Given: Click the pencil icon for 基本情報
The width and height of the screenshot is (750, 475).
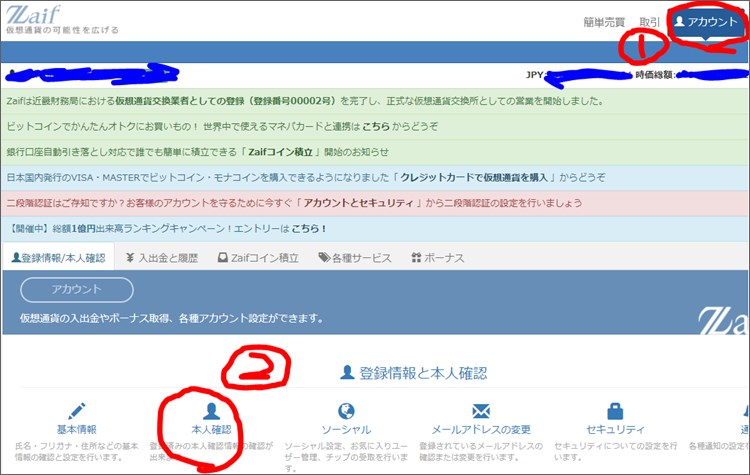Looking at the screenshot, I should coord(77,411).
